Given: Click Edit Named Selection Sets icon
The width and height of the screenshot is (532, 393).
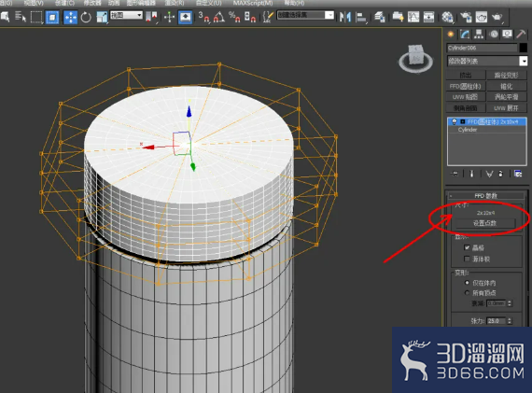Looking at the screenshot, I should [268, 17].
